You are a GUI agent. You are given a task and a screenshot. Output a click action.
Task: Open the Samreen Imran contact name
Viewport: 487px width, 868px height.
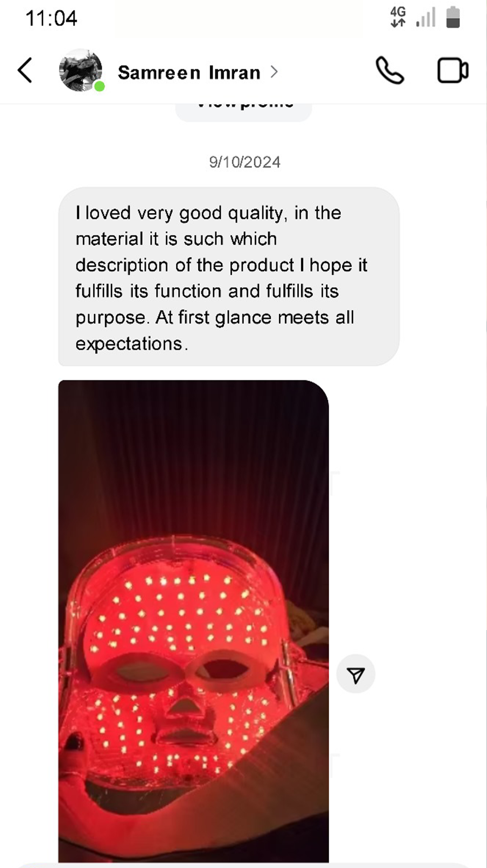point(189,72)
